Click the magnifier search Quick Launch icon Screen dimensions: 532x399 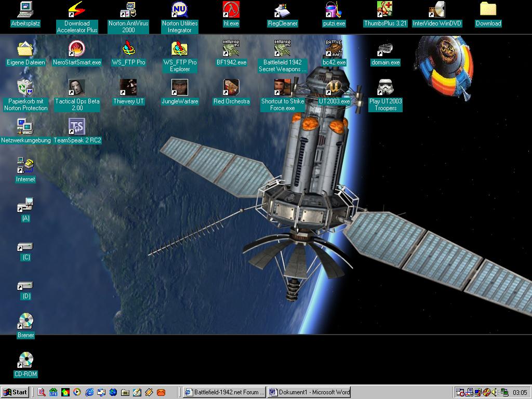click(x=42, y=392)
